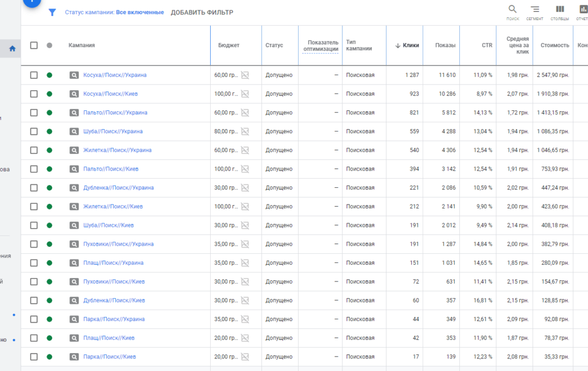Open the Segment tool icon
Viewport: 588px width, 371px height.
click(x=535, y=9)
